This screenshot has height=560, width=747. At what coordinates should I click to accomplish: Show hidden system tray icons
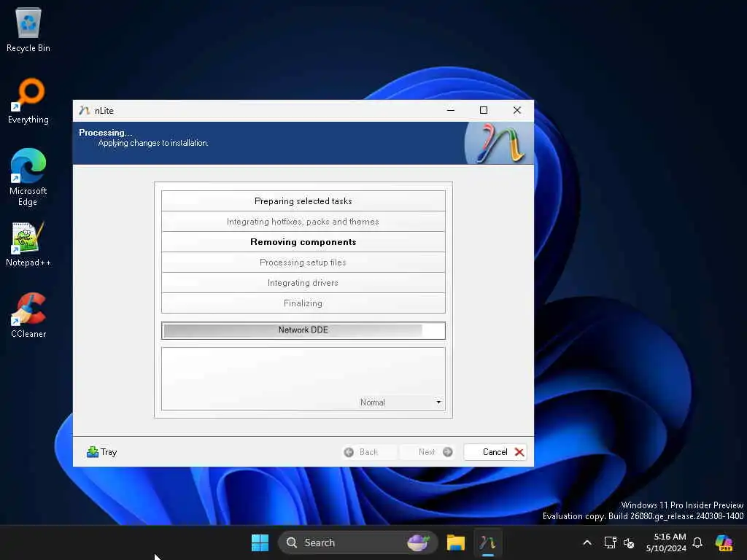[587, 542]
